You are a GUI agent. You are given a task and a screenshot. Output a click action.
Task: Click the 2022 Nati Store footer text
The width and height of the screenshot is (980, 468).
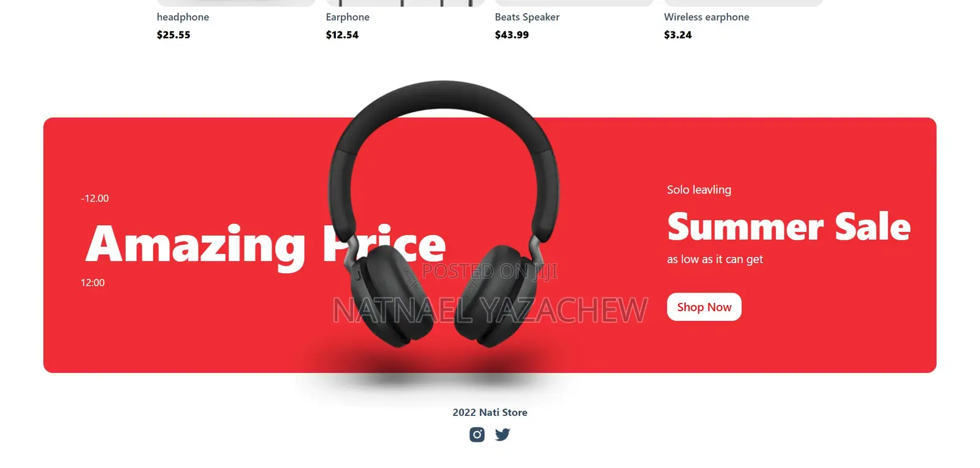[x=490, y=412]
